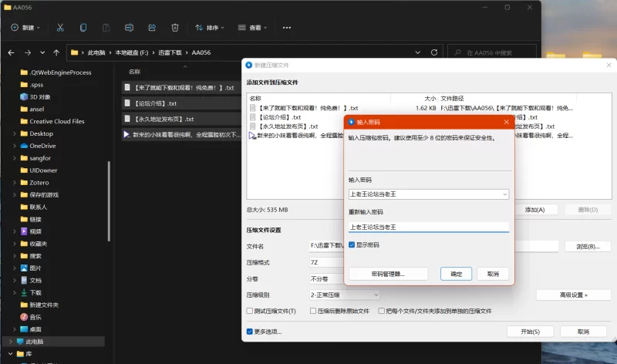
Task: Click the Back arrow navigation button
Action: tap(11, 52)
